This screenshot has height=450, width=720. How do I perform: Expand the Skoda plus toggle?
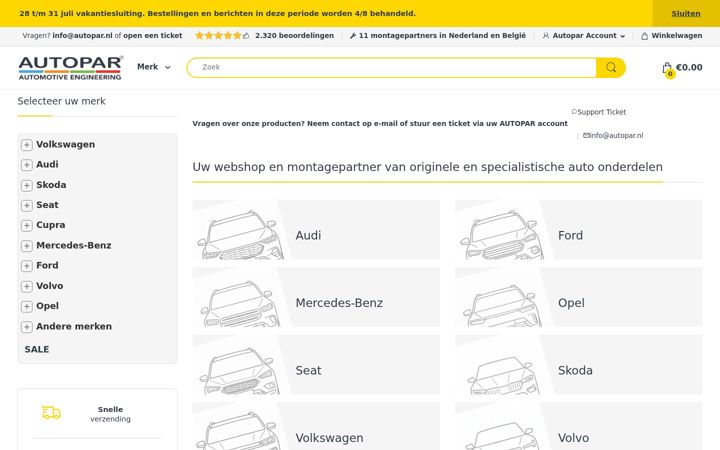pyautogui.click(x=27, y=185)
